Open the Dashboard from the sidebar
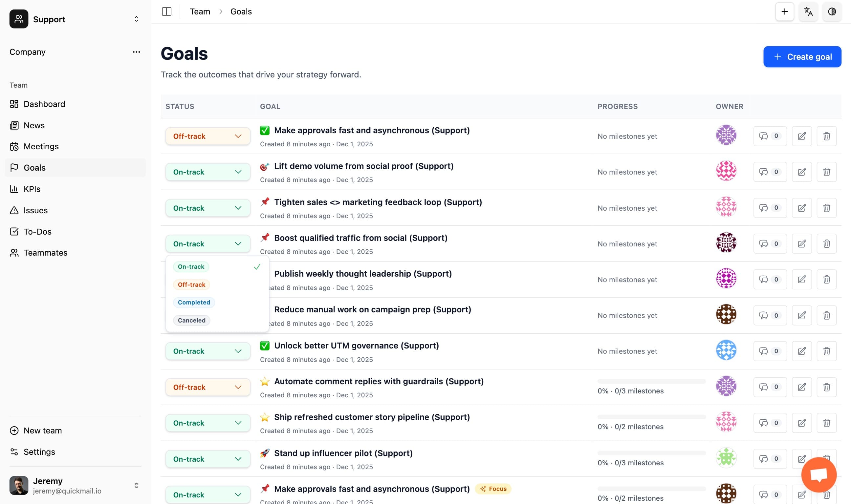Image resolution: width=851 pixels, height=504 pixels. pyautogui.click(x=44, y=104)
